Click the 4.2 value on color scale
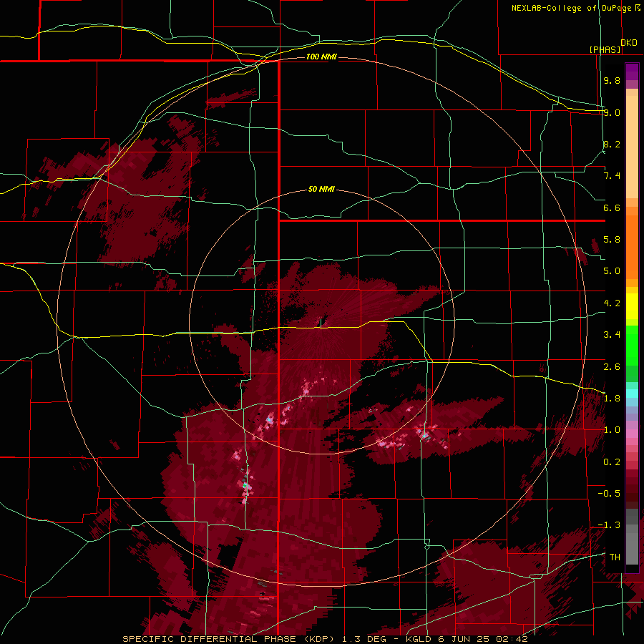 coord(612,303)
